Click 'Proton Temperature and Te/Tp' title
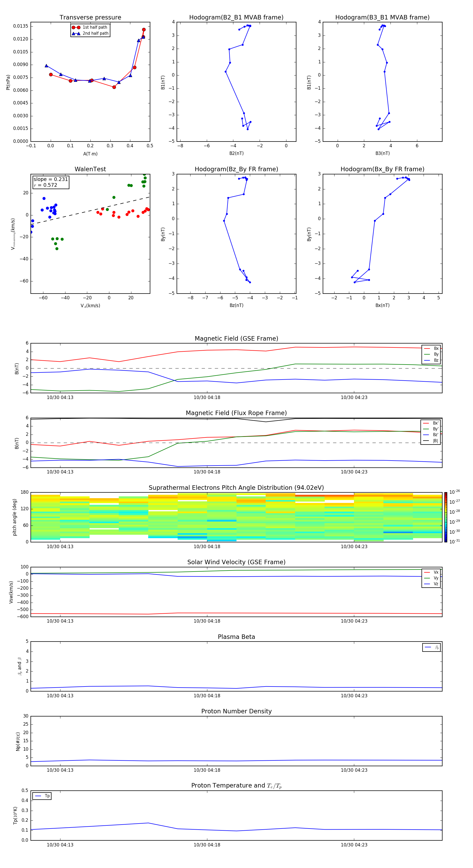Image resolution: width=473 pixels, height=868 pixels. click(x=236, y=786)
